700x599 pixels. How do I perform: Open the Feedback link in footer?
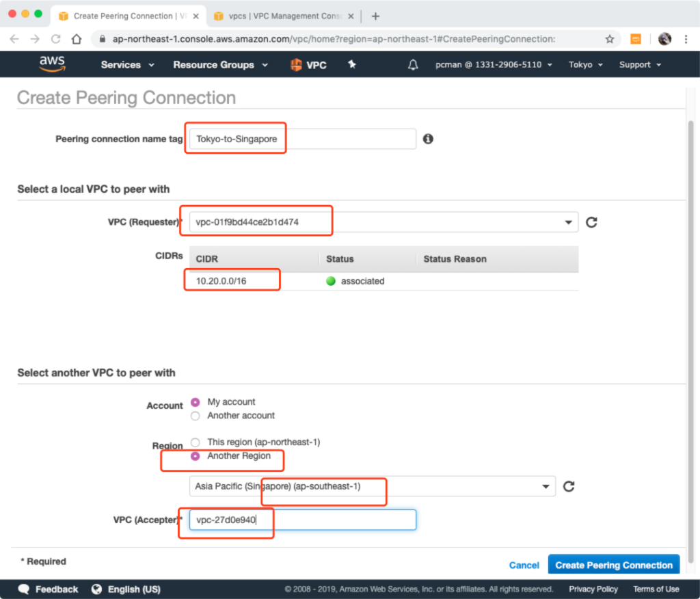pyautogui.click(x=57, y=589)
